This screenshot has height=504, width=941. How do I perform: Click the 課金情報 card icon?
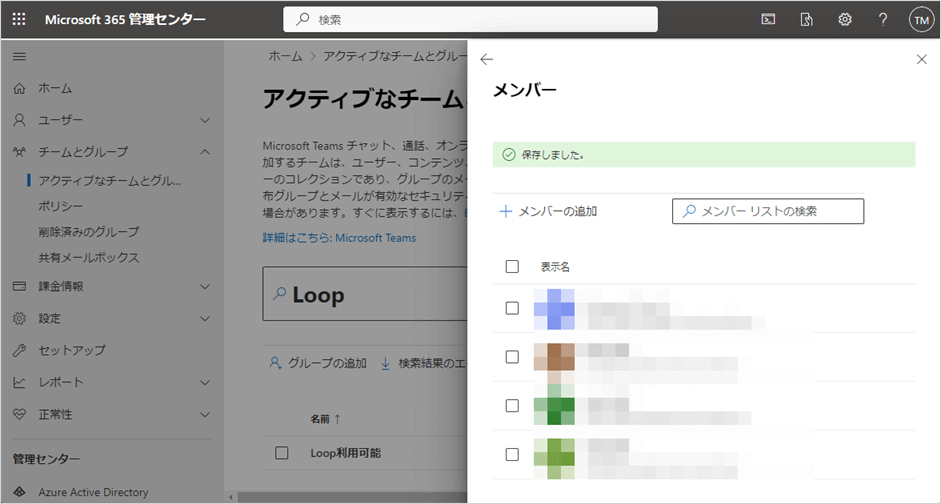(19, 286)
